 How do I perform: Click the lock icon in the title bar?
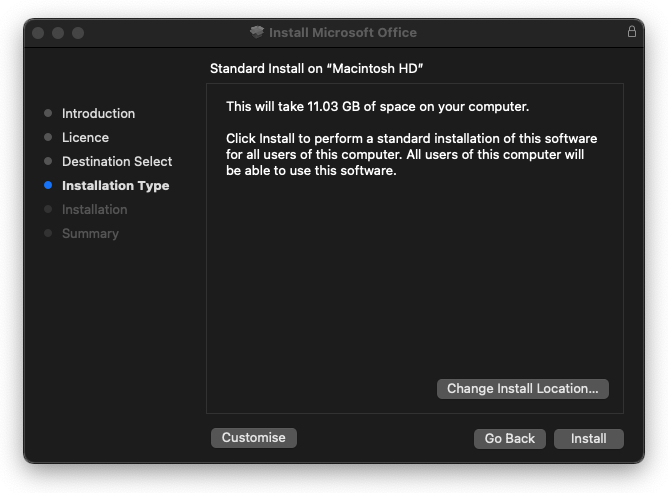(x=632, y=32)
